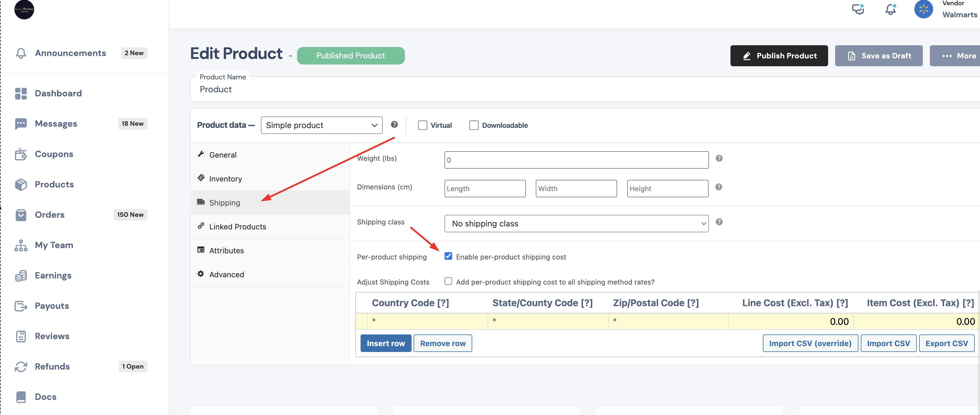Open the Simple product type dropdown
Image resolution: width=980 pixels, height=415 pixels.
coord(322,125)
